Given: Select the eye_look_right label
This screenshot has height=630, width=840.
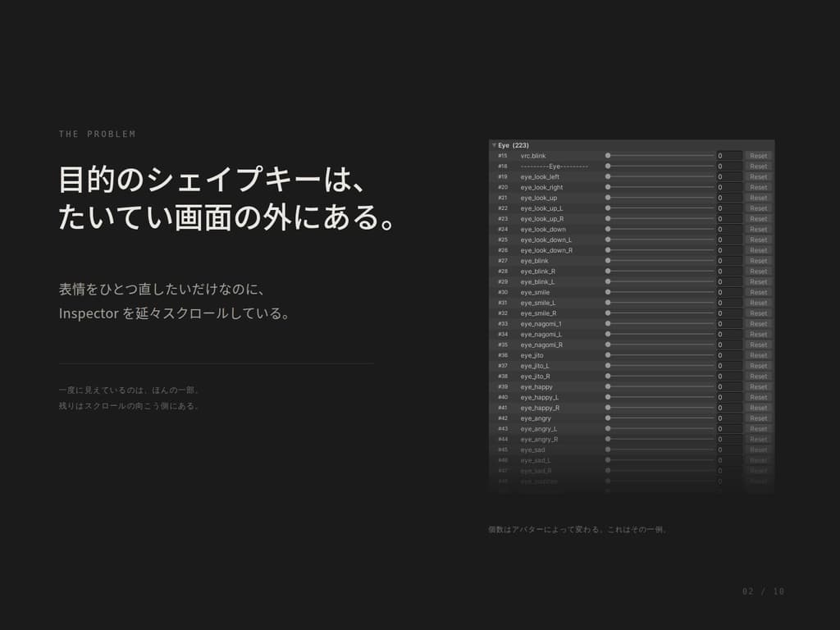Looking at the screenshot, I should pyautogui.click(x=541, y=188).
